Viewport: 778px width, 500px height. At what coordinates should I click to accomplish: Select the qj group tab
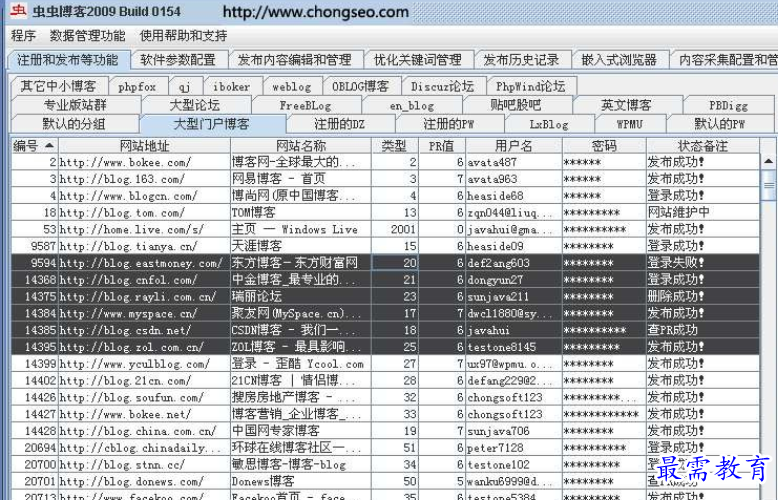(185, 86)
